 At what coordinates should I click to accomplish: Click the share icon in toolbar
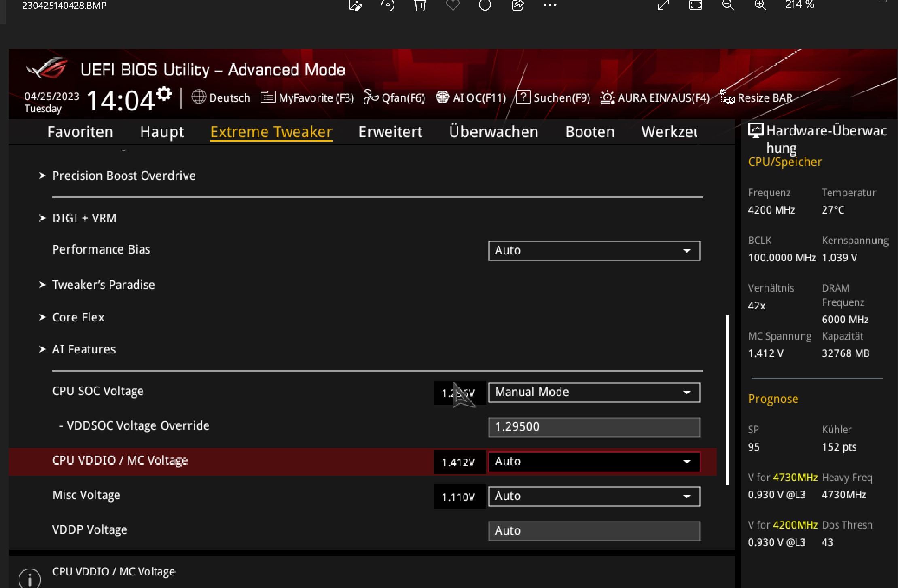coord(517,5)
